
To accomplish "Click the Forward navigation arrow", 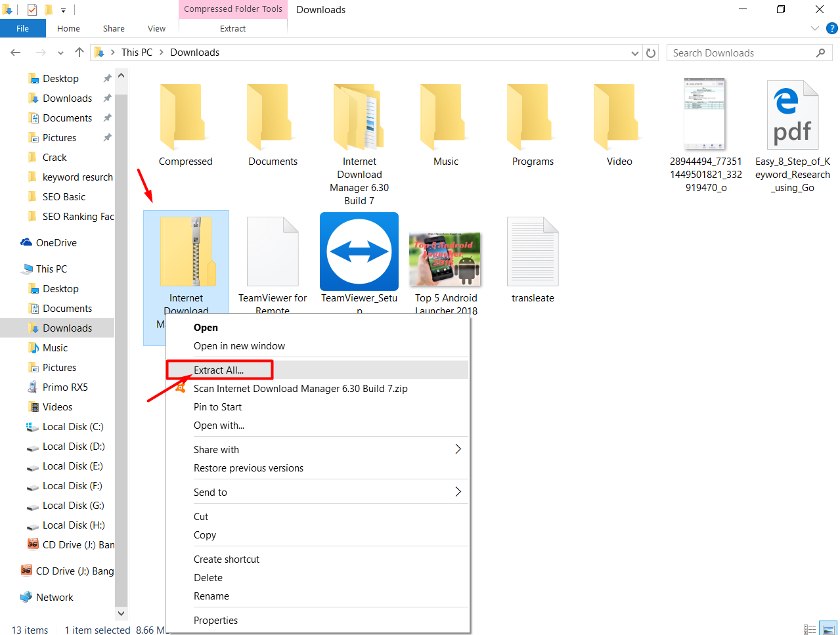I will [41, 53].
